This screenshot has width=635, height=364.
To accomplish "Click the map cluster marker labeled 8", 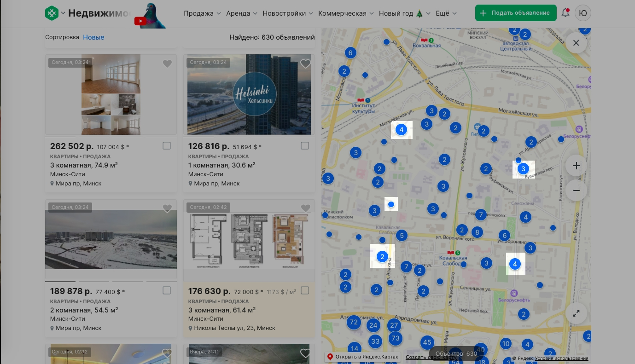I will click(477, 232).
